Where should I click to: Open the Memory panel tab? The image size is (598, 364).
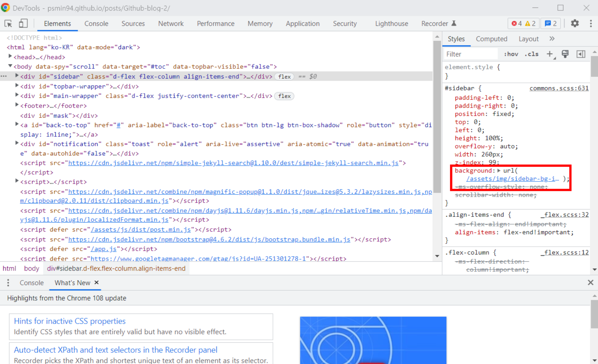(x=260, y=23)
